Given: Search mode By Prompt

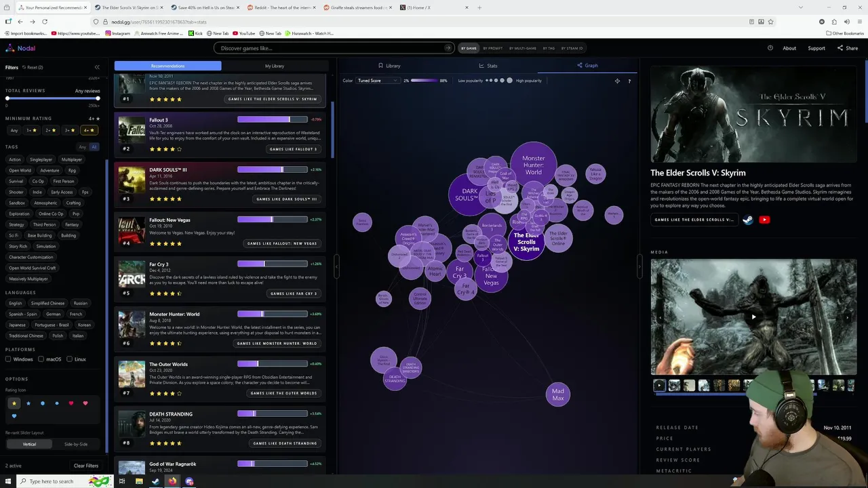Looking at the screenshot, I should click(x=493, y=48).
